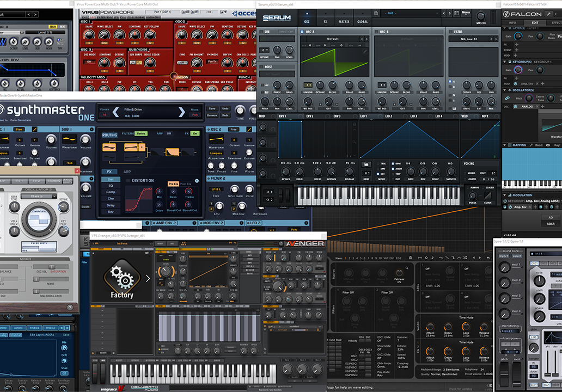The height and width of the screenshot is (392, 562).
Task: Open the Serum Menu dropdown
Action: 466,13
